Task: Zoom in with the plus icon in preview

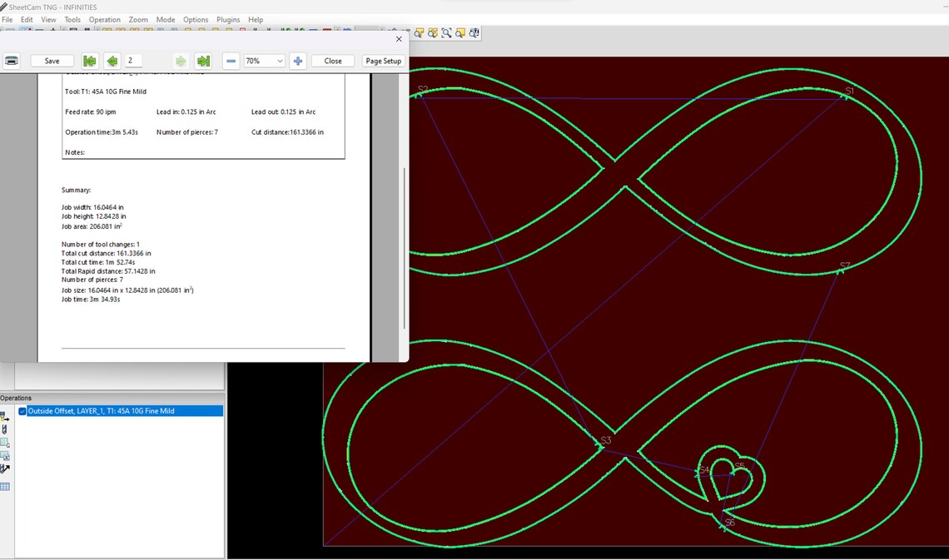Action: click(297, 60)
